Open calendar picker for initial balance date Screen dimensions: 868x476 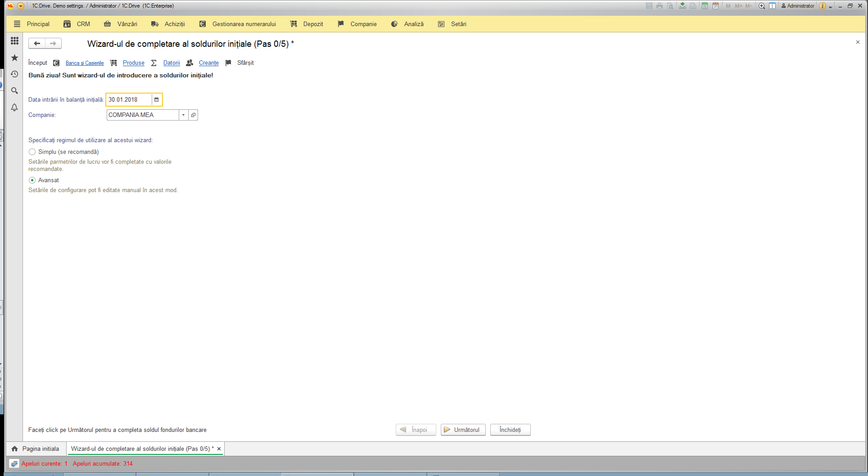[157, 99]
